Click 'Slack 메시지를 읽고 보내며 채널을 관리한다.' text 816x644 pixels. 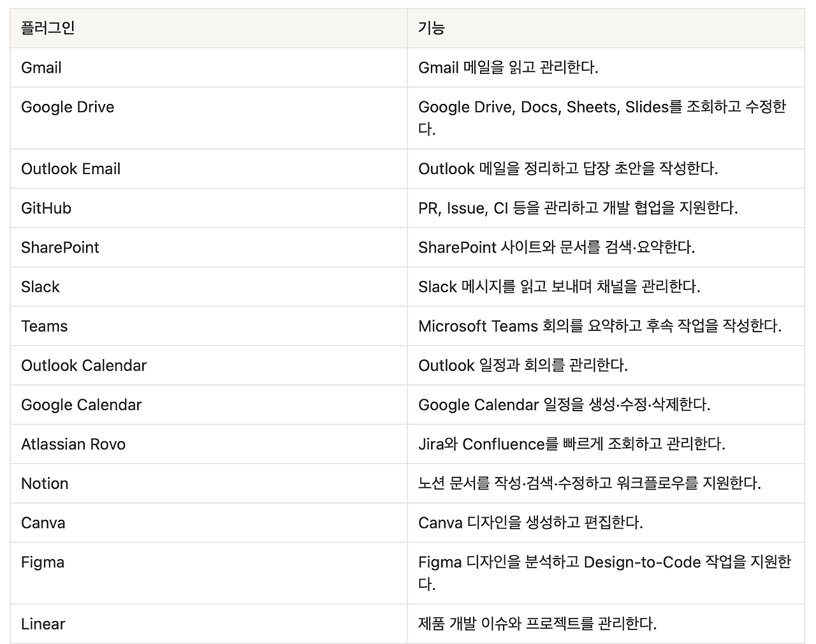[x=559, y=287]
